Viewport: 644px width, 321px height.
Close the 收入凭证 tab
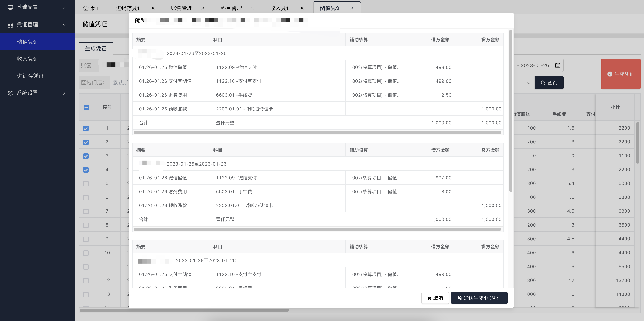coord(302,8)
